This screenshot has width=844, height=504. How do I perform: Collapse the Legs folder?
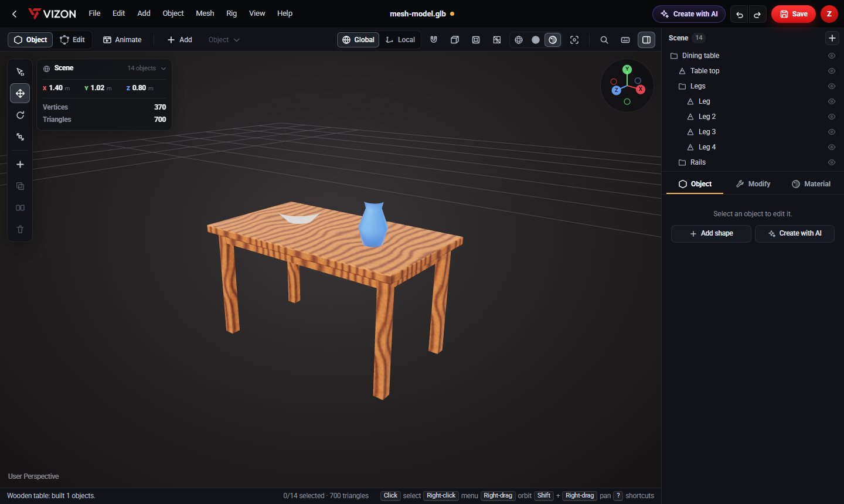coord(682,86)
